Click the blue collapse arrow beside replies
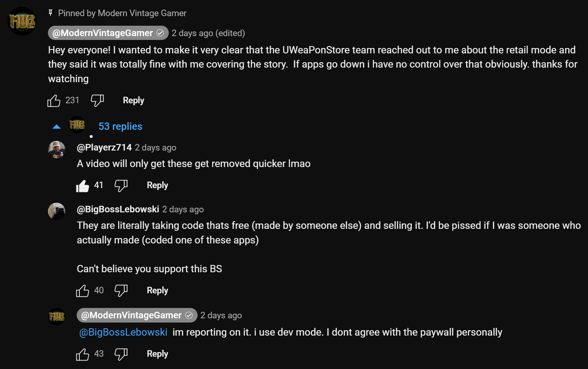 [x=56, y=127]
